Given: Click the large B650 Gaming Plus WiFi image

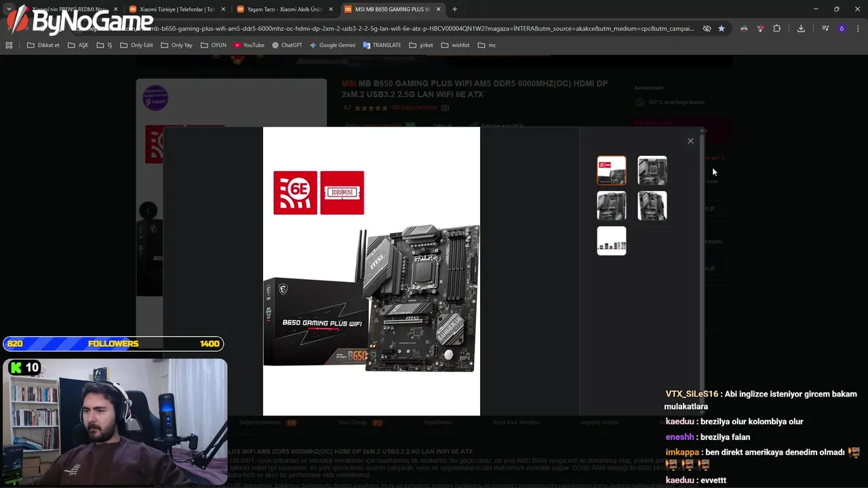Looking at the screenshot, I should 372,271.
